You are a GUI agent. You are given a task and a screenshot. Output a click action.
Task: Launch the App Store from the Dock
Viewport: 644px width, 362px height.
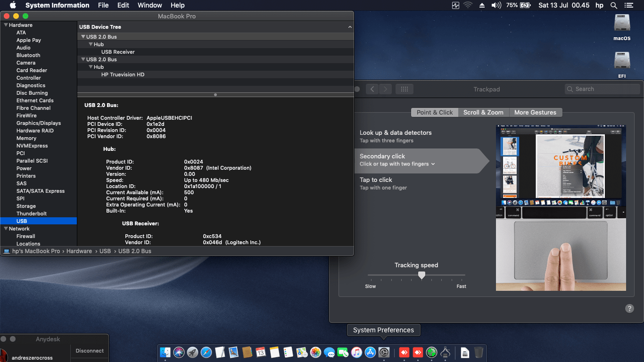click(x=370, y=352)
